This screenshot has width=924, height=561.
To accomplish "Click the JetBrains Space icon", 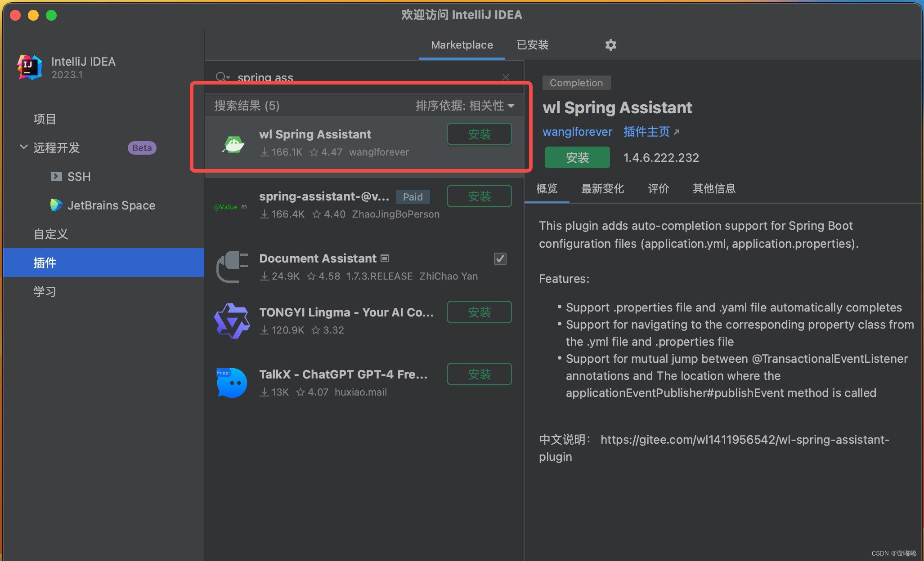I will (56, 205).
